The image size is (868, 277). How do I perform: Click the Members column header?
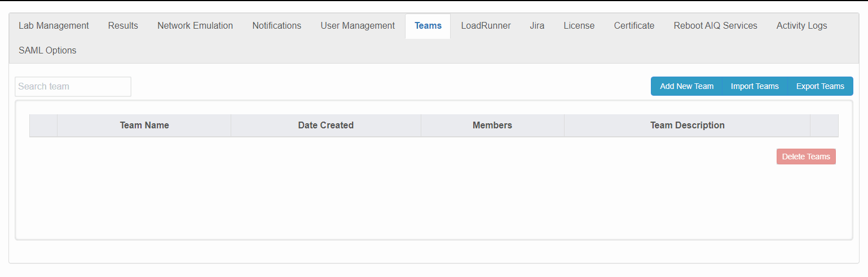pyautogui.click(x=492, y=126)
